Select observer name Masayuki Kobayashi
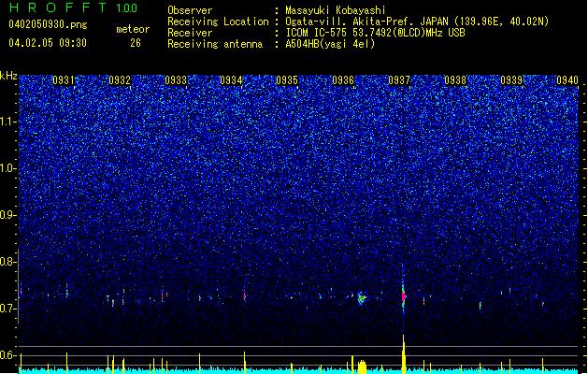 tap(336, 10)
